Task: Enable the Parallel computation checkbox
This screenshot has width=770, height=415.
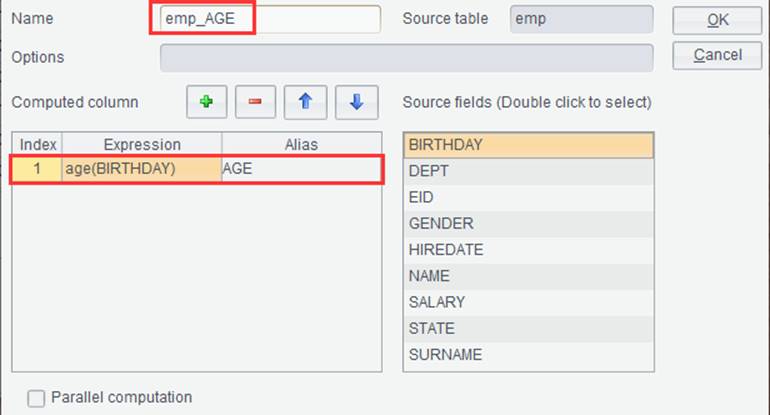Action: [36, 398]
